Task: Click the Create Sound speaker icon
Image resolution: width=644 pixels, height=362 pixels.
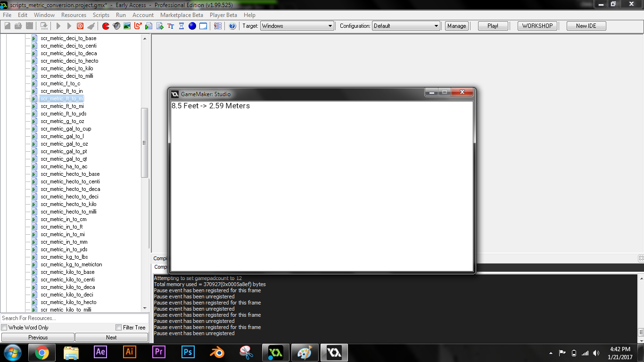Action: pos(116,26)
